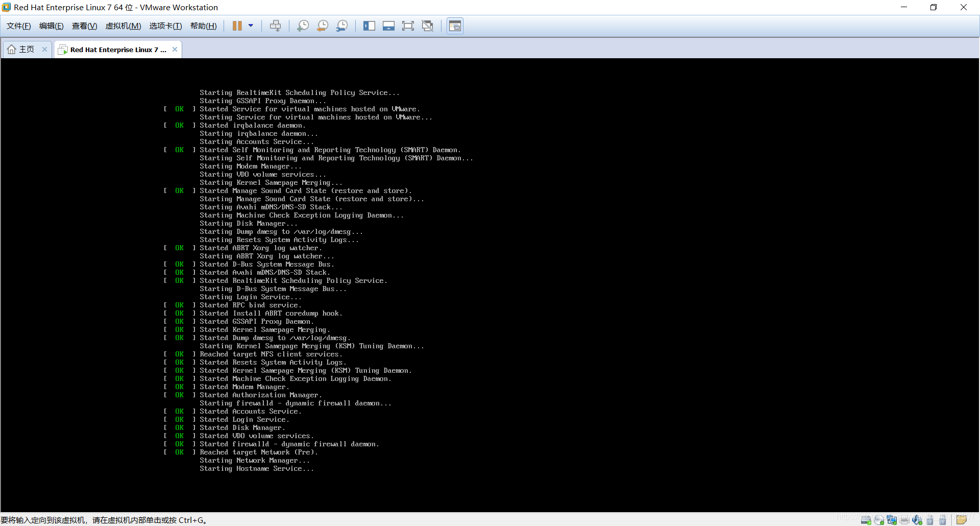Click 'Starting GSSAPI Proxy Daemon...' line
The width and height of the screenshot is (980, 526).
pyautogui.click(x=263, y=101)
